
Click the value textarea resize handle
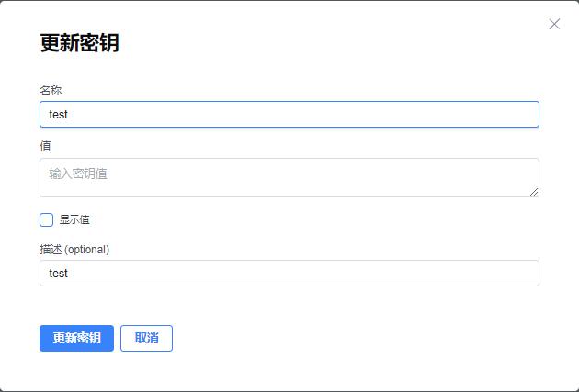534,191
